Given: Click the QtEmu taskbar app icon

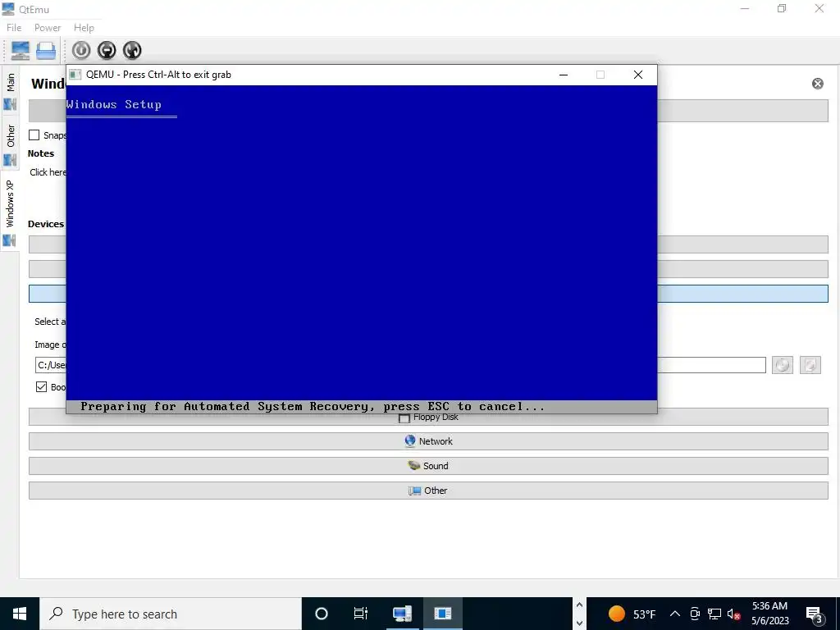Looking at the screenshot, I should tap(402, 614).
